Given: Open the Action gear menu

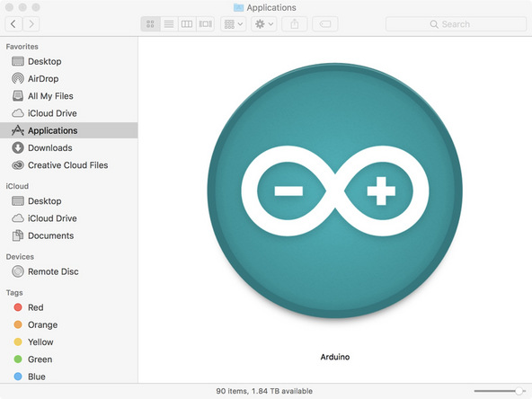Looking at the screenshot, I should (x=264, y=24).
